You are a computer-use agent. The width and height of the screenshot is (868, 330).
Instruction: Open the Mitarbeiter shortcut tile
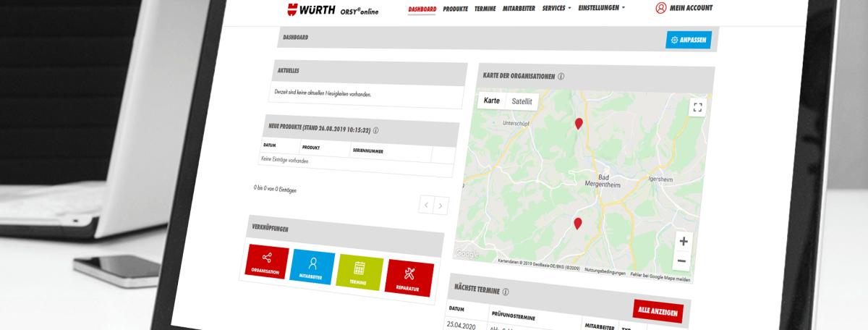[x=312, y=267]
